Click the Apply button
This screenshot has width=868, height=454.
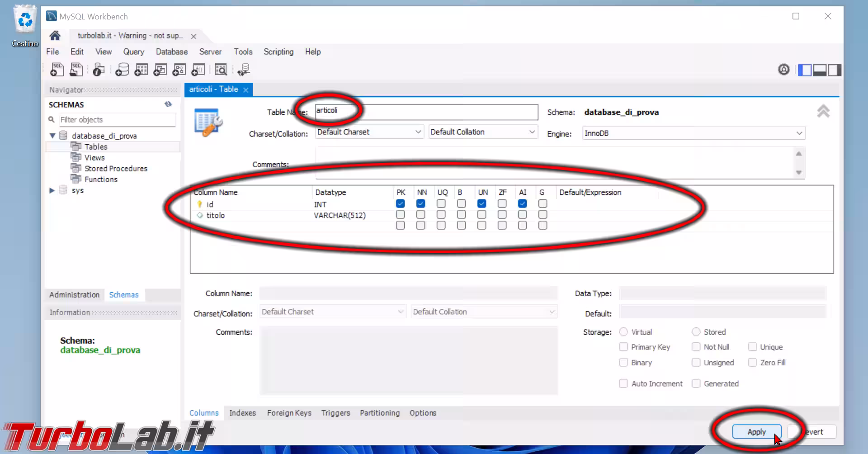click(757, 432)
